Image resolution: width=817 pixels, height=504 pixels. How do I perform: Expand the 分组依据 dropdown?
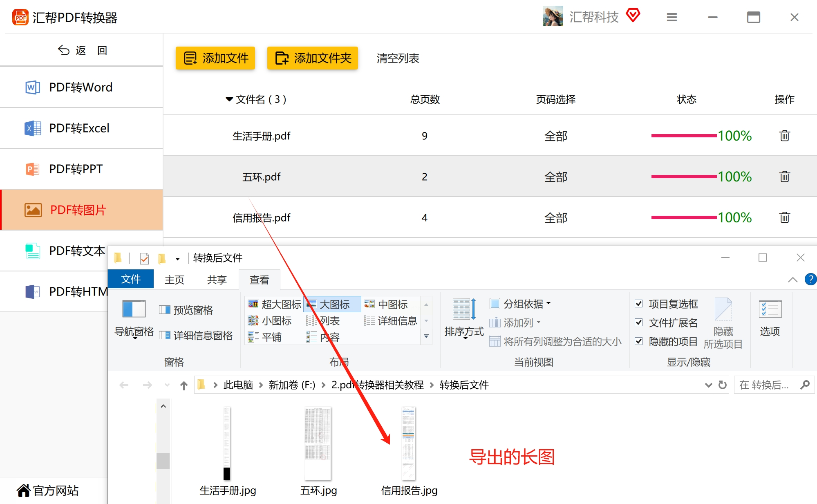click(525, 304)
